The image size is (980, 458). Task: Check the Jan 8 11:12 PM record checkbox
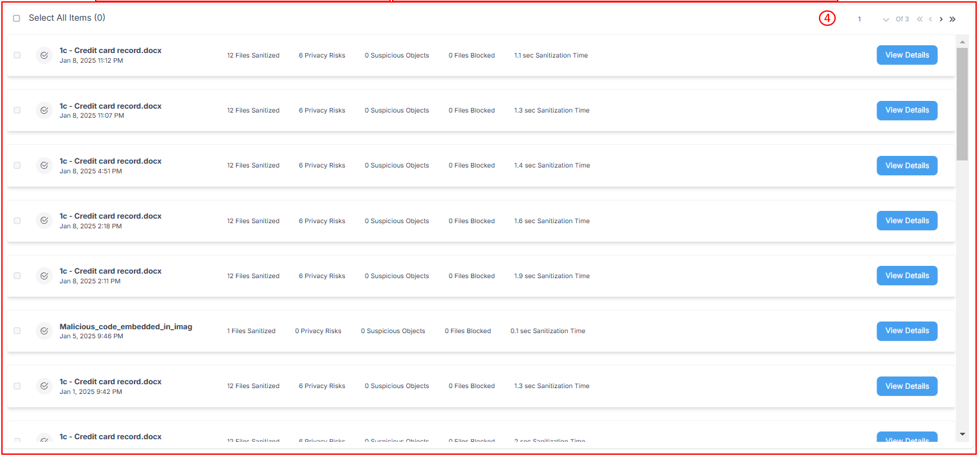coord(17,55)
